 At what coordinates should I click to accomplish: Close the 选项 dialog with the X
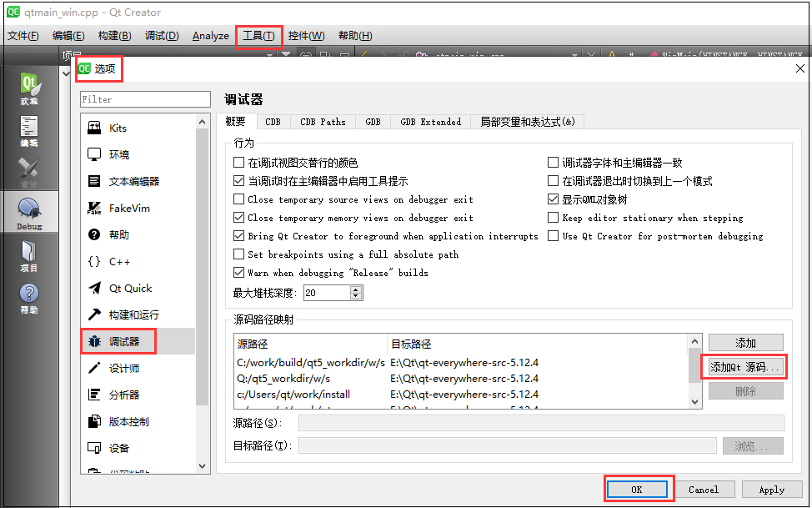pos(799,68)
